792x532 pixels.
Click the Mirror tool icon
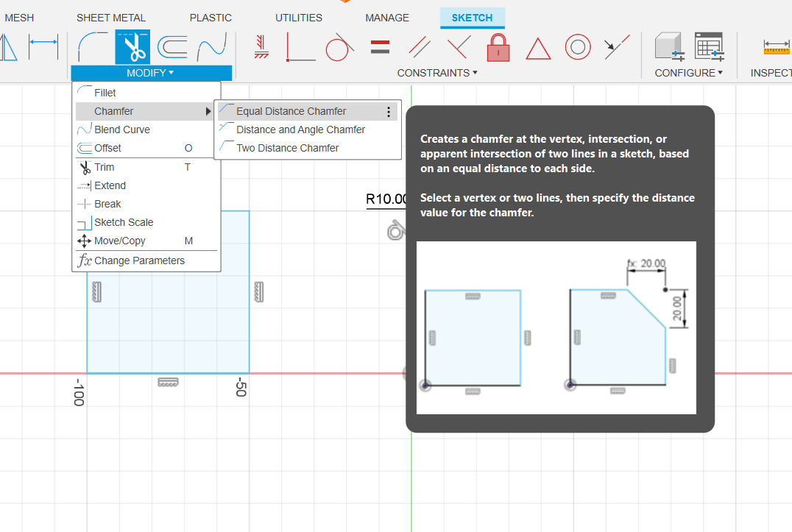click(x=8, y=47)
